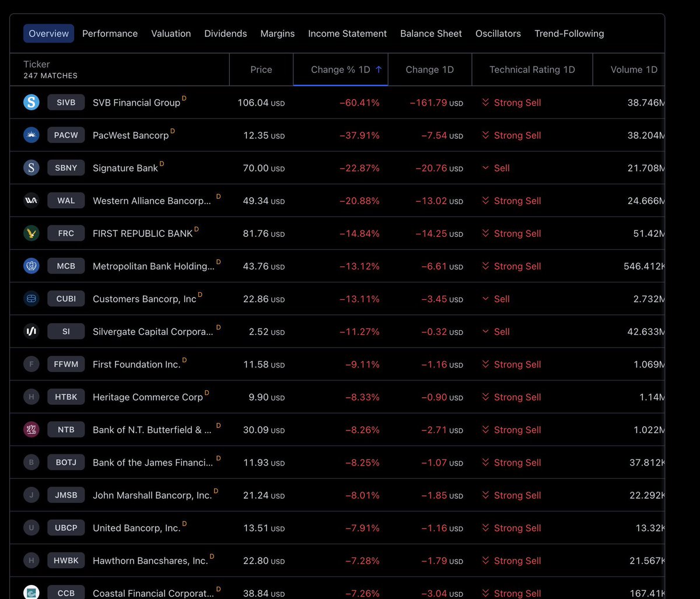700x599 pixels.
Task: Click the Sell chevron icon for SBNY
Action: point(485,168)
